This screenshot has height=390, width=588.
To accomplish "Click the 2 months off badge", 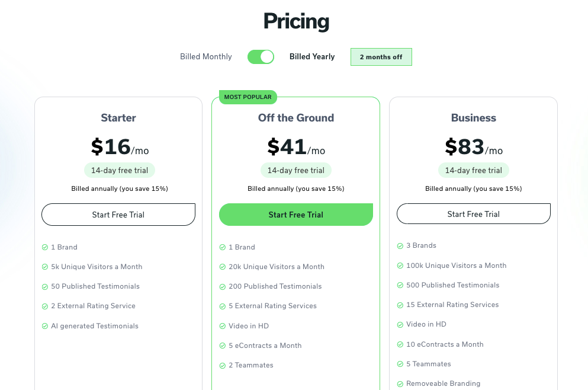I will [381, 57].
